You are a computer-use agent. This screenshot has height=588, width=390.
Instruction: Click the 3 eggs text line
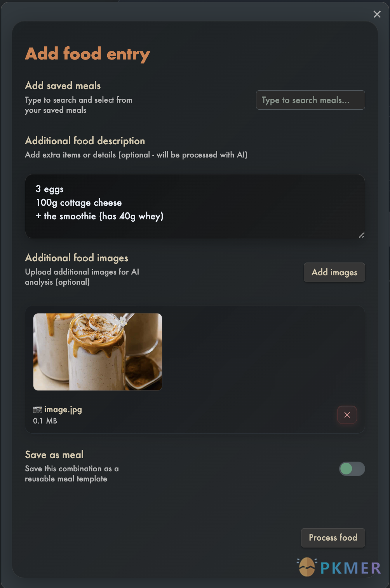(49, 189)
